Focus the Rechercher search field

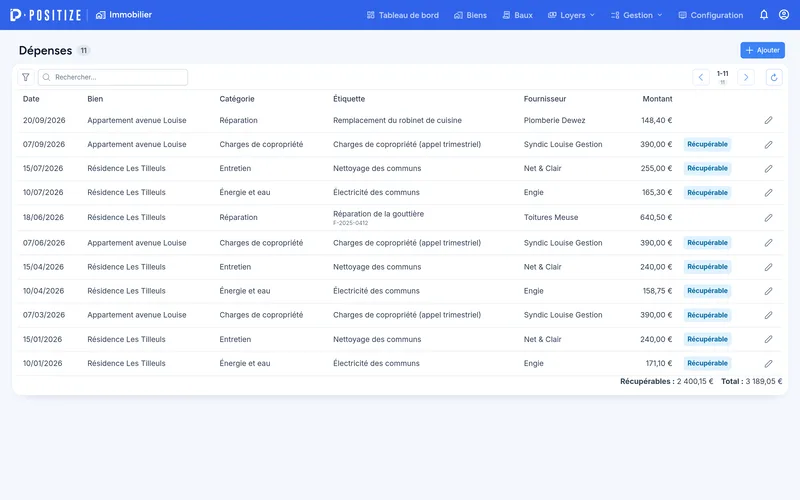[x=113, y=77]
